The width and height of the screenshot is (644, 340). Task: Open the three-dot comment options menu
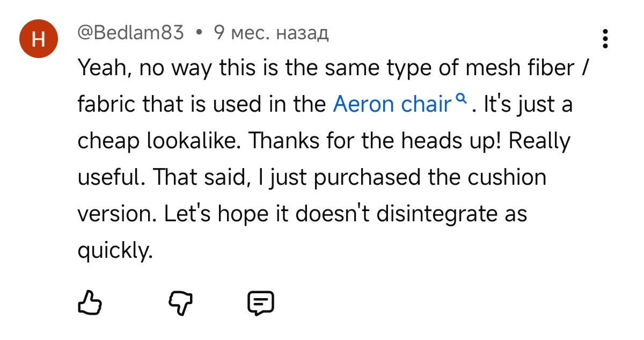(605, 39)
